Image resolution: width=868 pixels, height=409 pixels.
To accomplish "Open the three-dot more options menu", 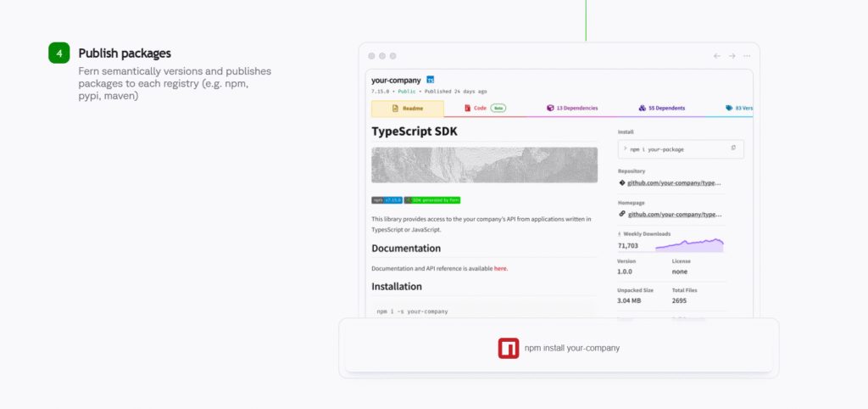I will (746, 56).
